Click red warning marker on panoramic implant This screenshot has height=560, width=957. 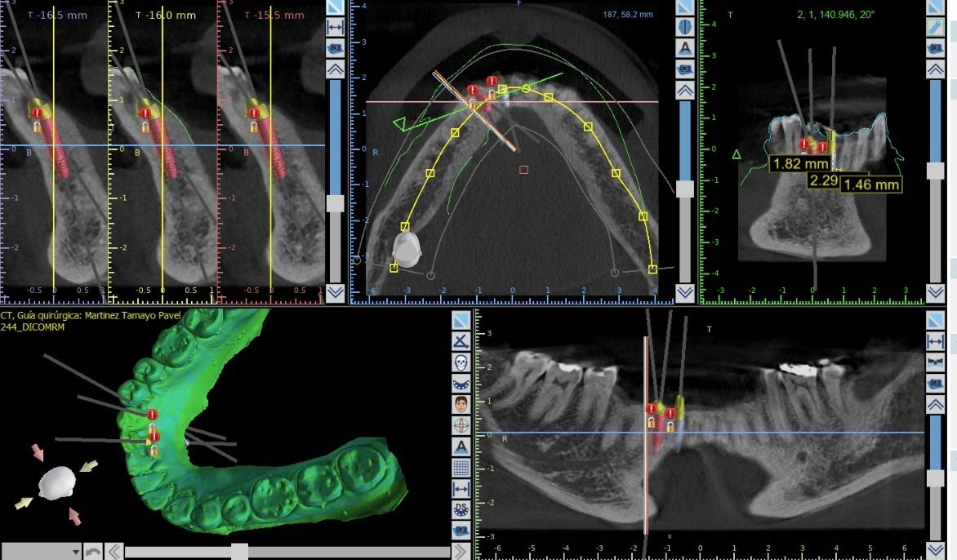pyautogui.click(x=652, y=409)
